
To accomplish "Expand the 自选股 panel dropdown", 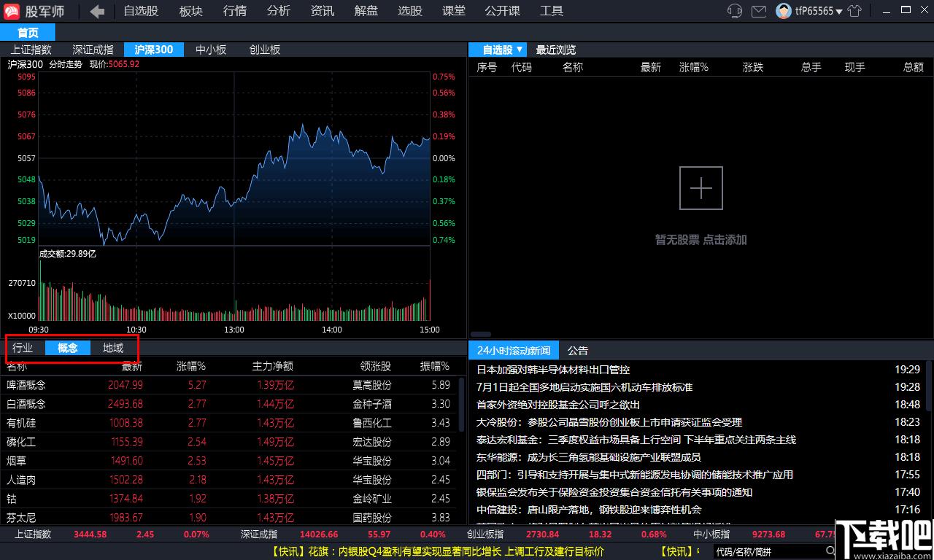I will tap(519, 50).
